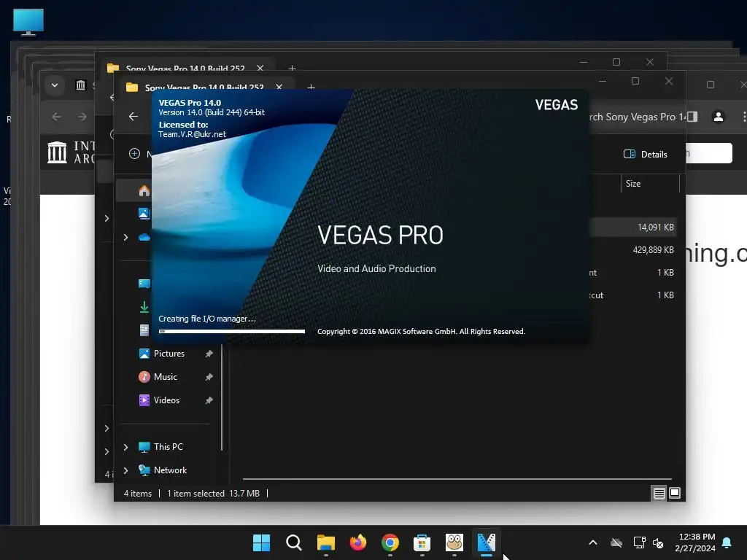Select the VEGAS Pro taskbar icon
Screen dimensions: 747x560
tap(487, 542)
